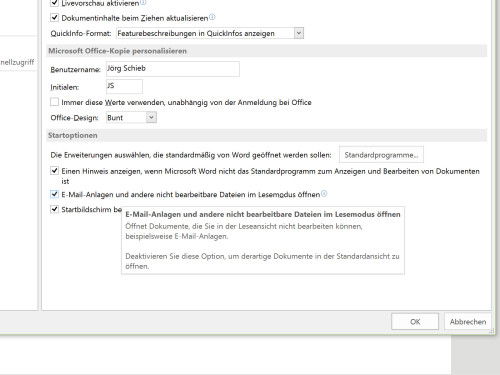Click the Abbrechen button
Screen dimensions: 500x375
click(468, 322)
